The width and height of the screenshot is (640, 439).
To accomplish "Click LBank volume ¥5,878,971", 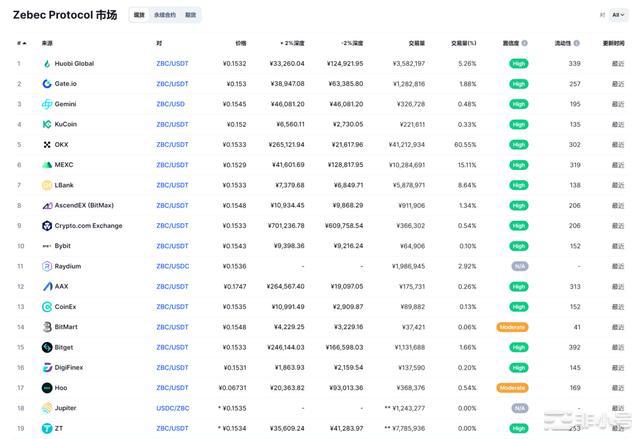I will pyautogui.click(x=409, y=185).
